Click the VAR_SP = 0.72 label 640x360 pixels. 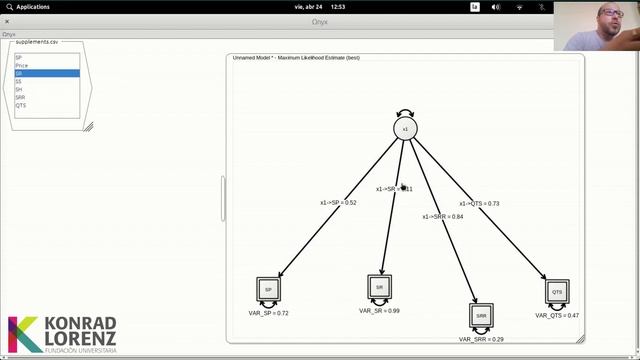pos(268,313)
